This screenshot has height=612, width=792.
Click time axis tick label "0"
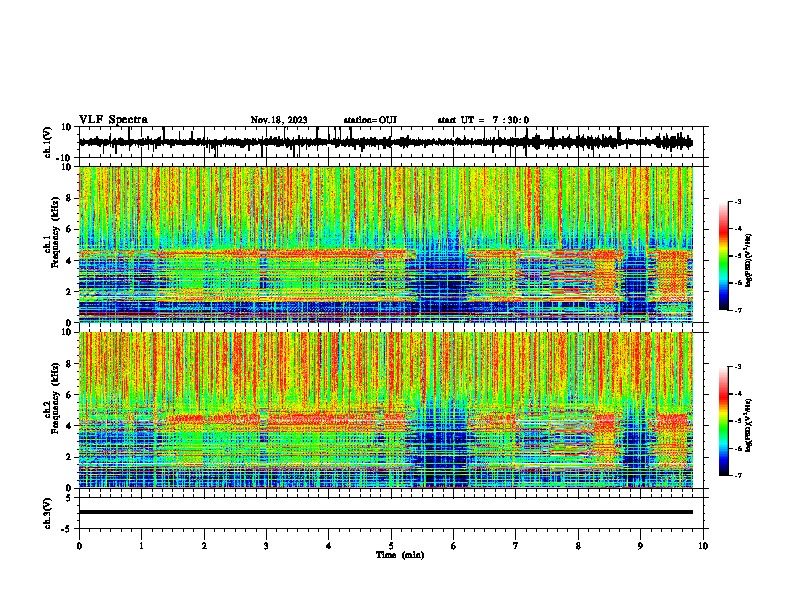click(79, 546)
